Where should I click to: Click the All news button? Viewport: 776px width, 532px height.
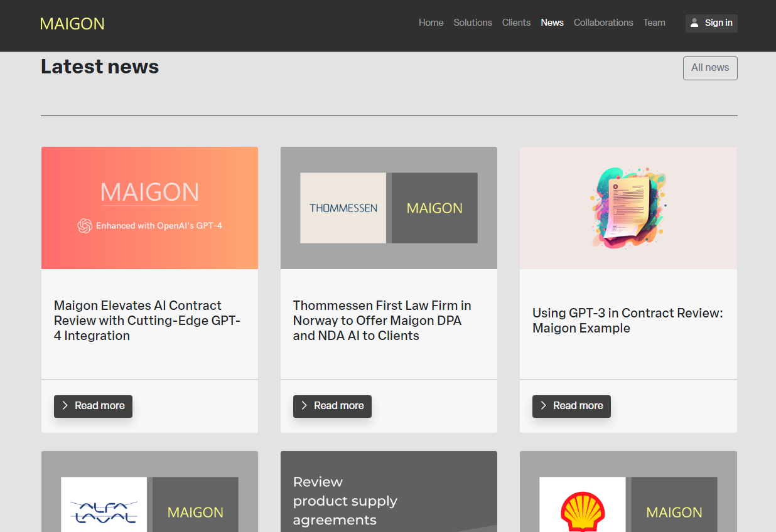point(710,68)
